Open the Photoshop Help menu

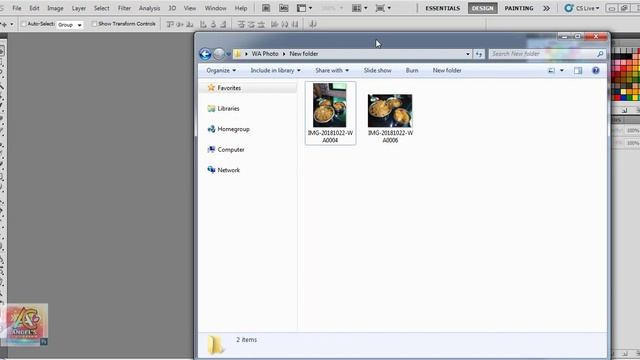point(241,8)
